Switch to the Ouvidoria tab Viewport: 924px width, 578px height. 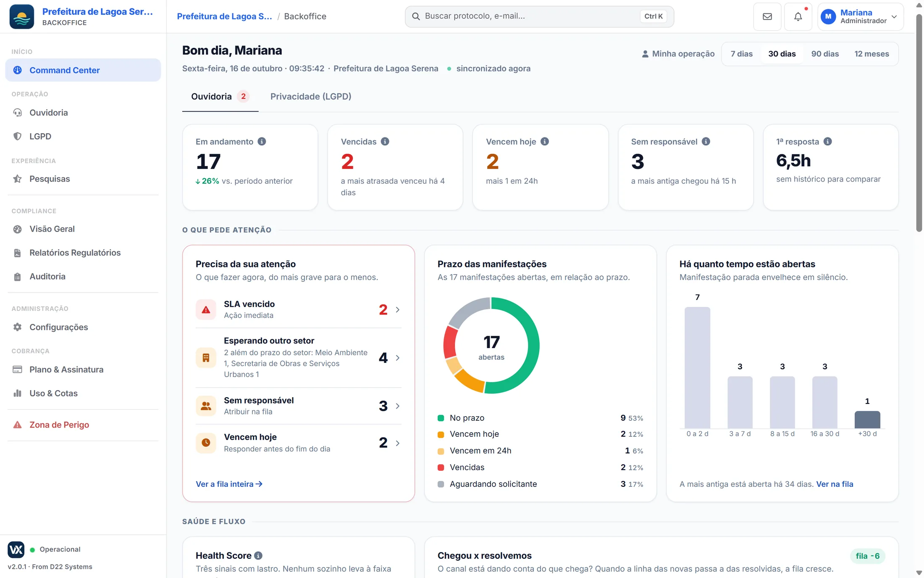pos(220,97)
